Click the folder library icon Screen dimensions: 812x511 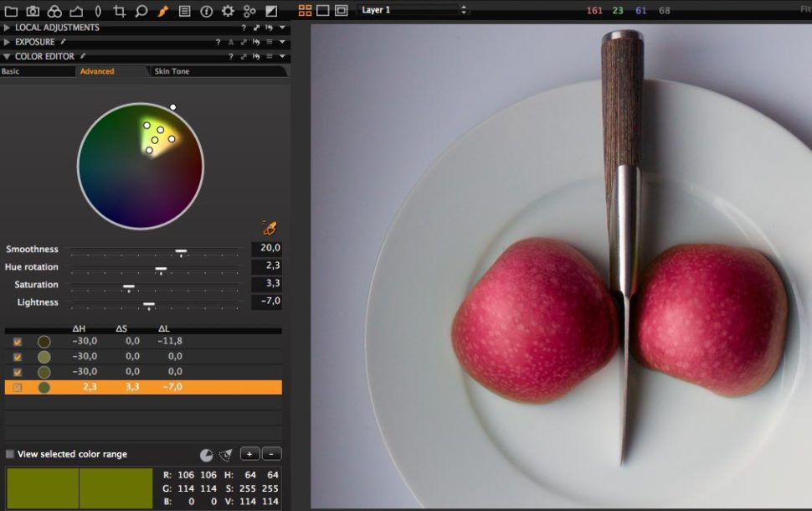pos(10,11)
